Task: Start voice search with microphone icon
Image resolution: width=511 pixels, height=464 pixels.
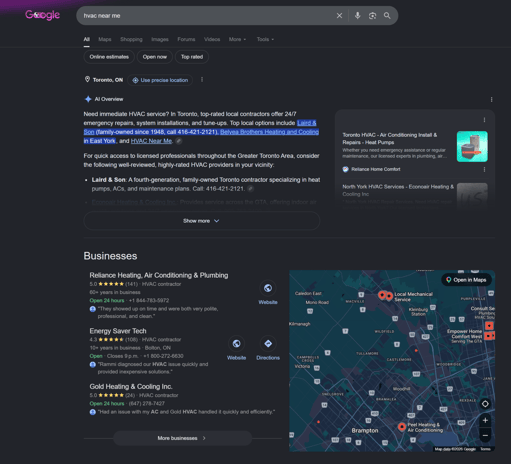Action: 357,16
